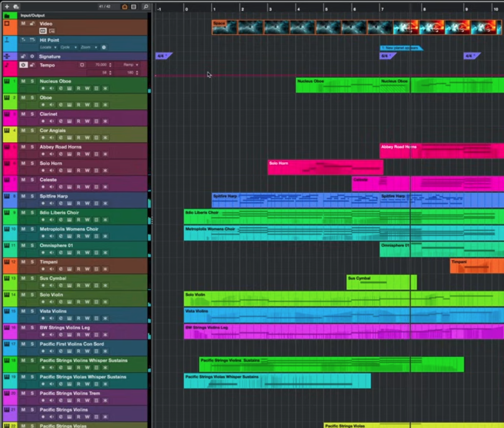The image size is (504, 428).
Task: Select the Solo Horn MIDI clip
Action: [x=325, y=167]
